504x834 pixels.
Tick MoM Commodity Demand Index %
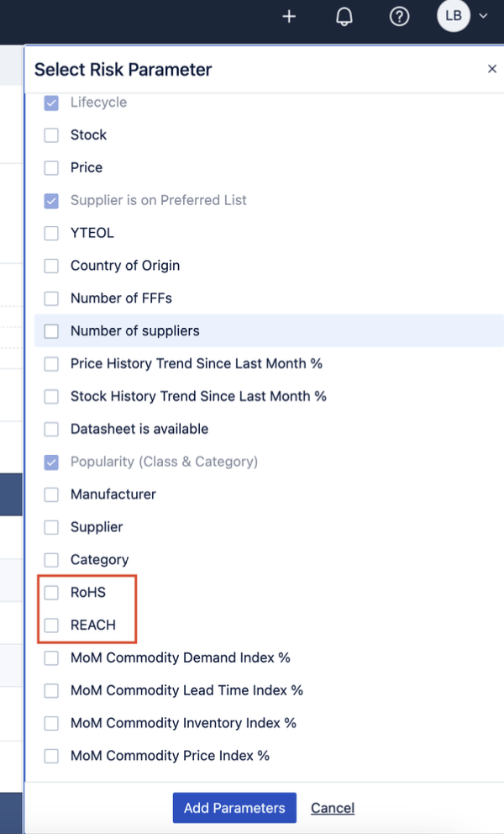click(51, 657)
